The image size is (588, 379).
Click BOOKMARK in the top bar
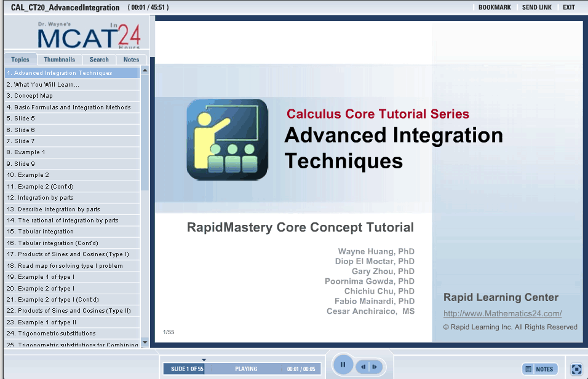coord(495,7)
